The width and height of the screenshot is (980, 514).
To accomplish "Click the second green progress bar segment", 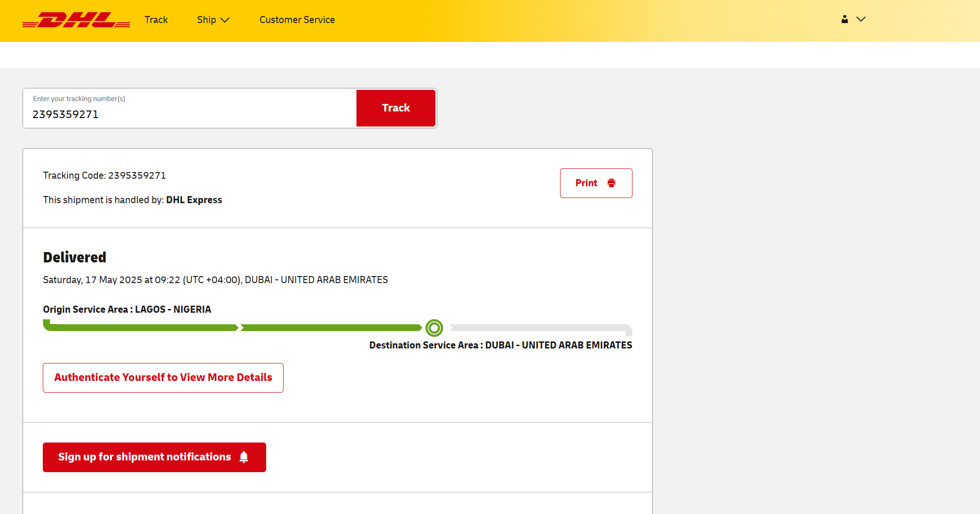I will (x=331, y=328).
